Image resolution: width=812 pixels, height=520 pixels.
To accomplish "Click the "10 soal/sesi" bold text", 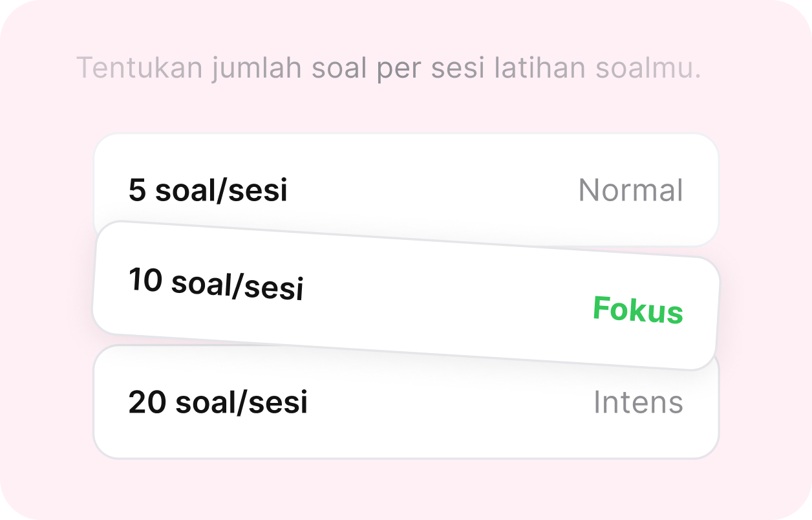I will (216, 285).
